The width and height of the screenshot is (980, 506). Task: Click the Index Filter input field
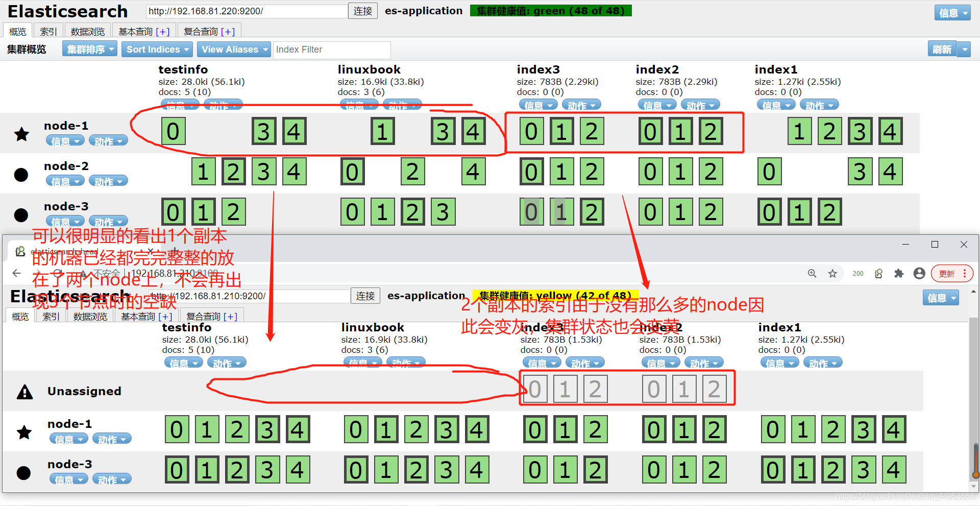(332, 50)
